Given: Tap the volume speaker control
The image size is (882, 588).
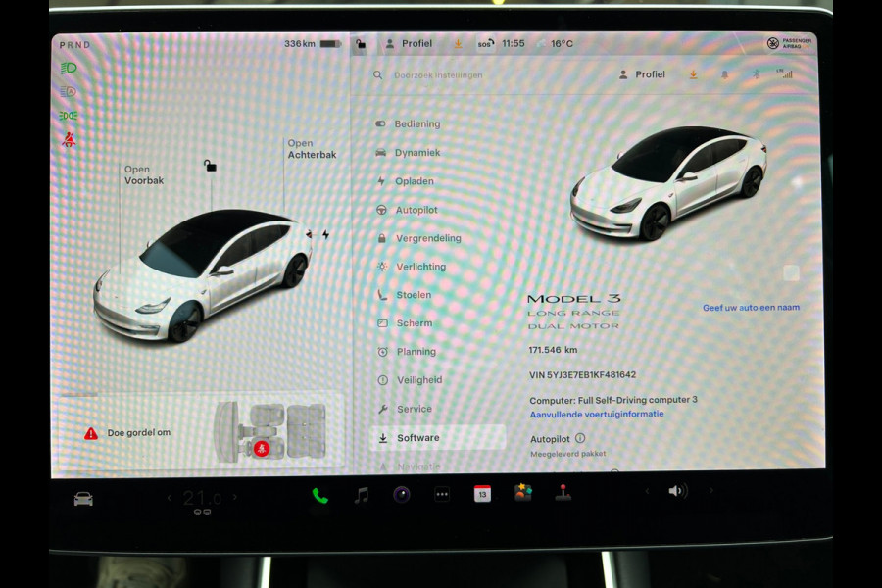Looking at the screenshot, I should 677,491.
